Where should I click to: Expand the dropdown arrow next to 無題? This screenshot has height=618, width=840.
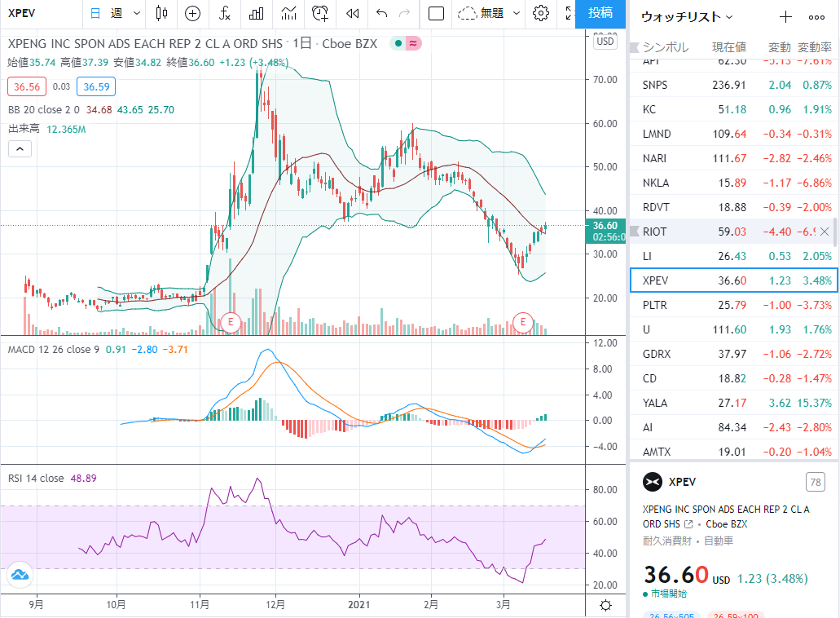[517, 13]
